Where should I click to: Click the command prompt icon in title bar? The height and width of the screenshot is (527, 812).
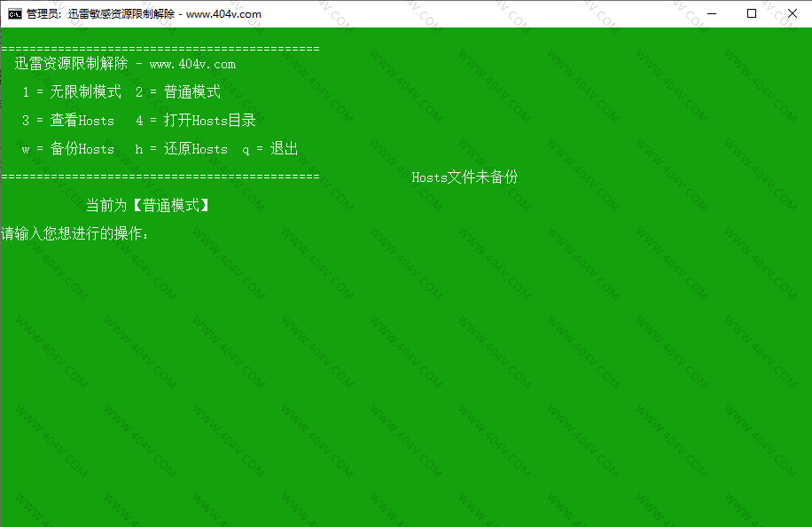[15, 14]
